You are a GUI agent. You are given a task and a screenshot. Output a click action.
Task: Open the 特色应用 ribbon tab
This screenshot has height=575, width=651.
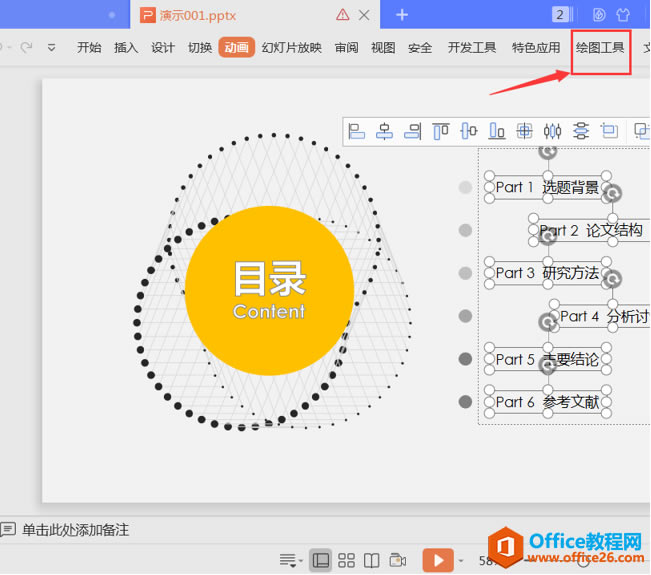click(536, 48)
